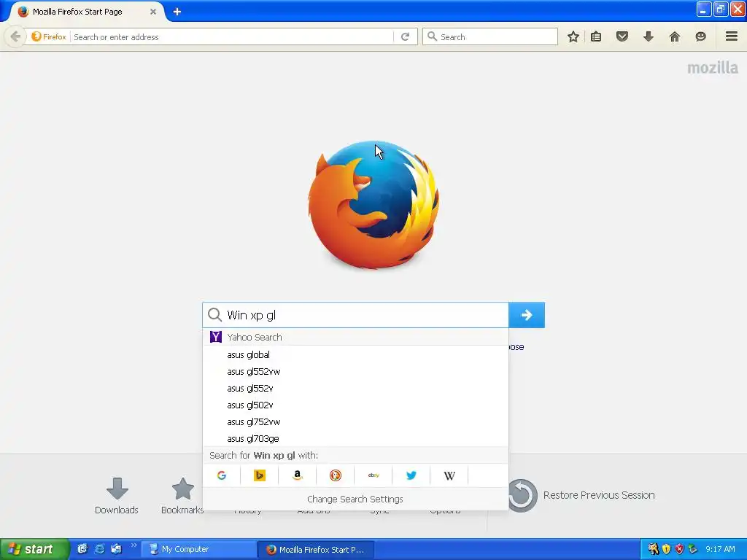Click the Yahoo Search header row
Viewport: 747px width, 560px height.
coord(355,337)
